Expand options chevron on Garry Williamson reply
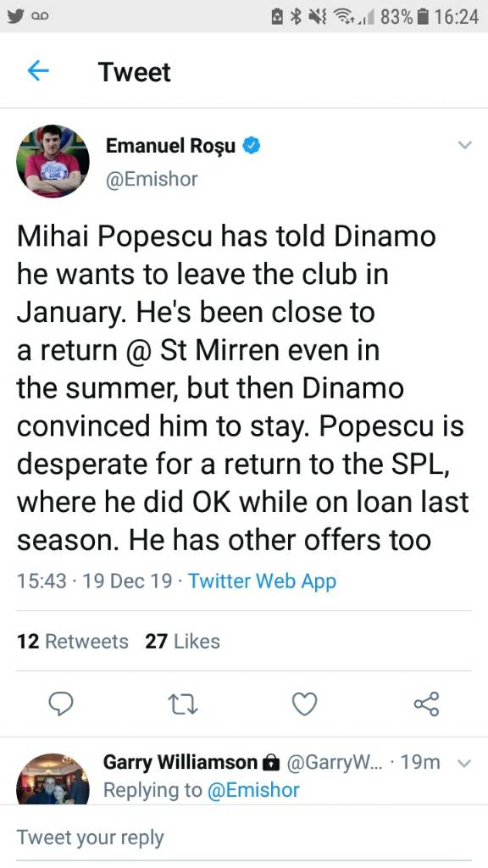 click(465, 764)
